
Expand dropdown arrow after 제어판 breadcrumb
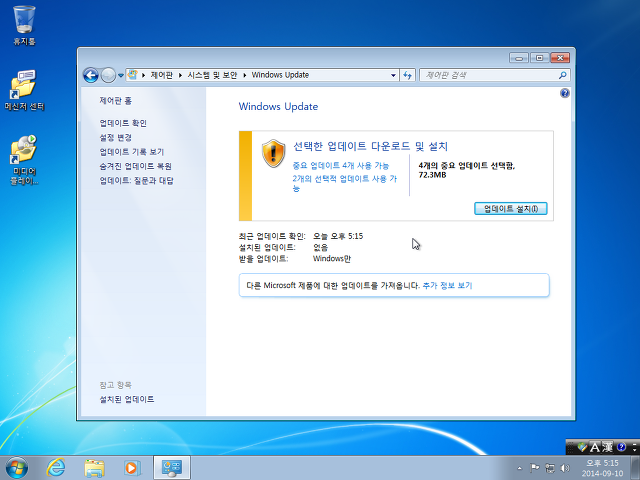[x=180, y=75]
